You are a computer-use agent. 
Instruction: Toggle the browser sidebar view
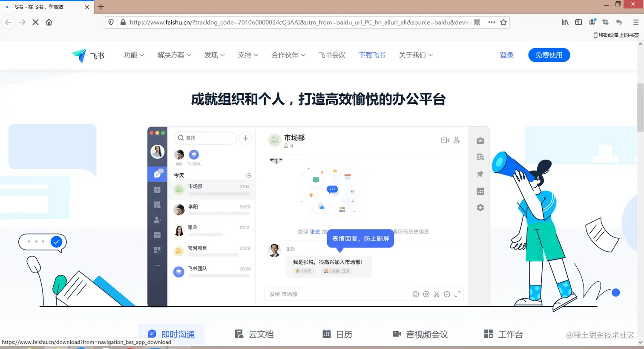point(578,22)
